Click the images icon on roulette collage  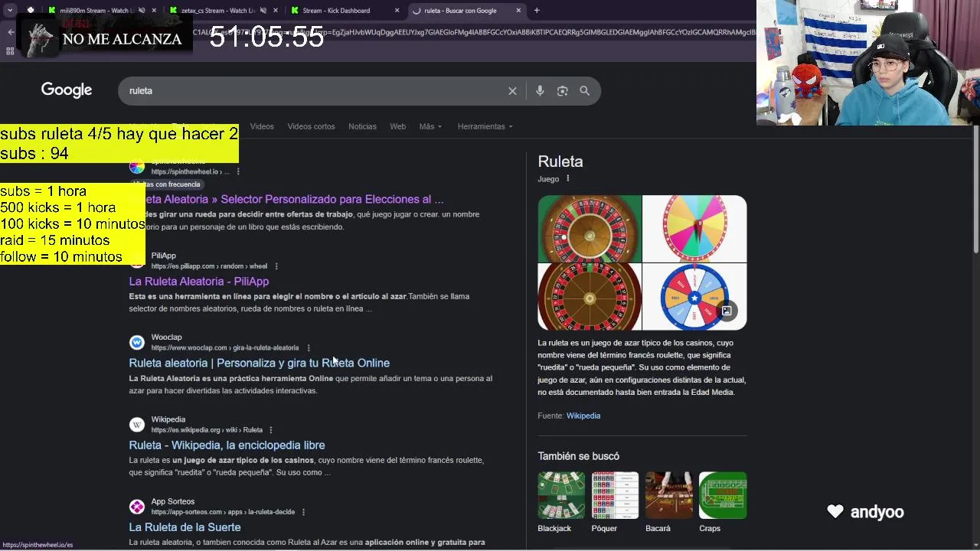click(727, 311)
